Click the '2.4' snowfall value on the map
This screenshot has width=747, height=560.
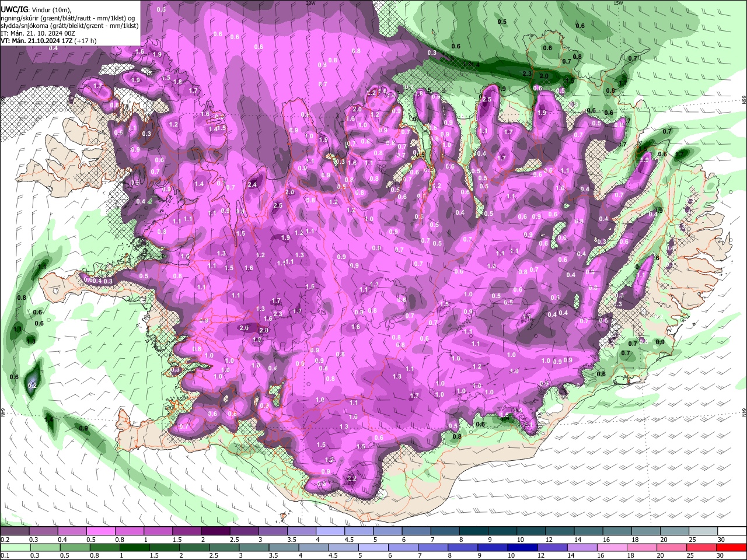(252, 184)
